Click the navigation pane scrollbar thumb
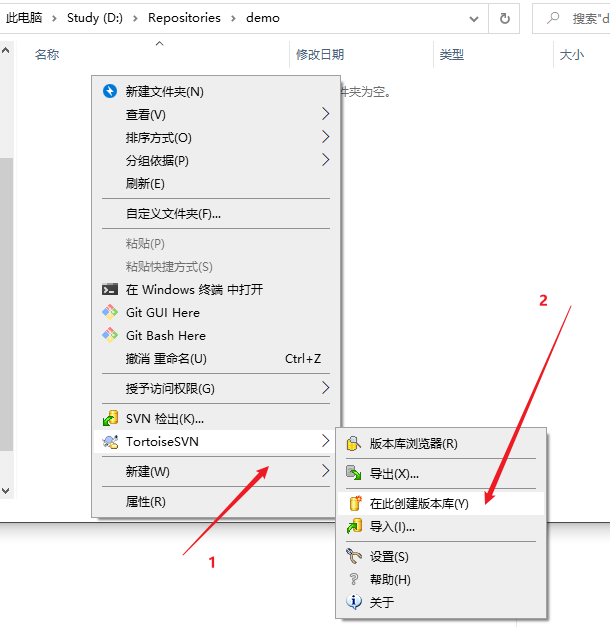The image size is (610, 627). tap(6, 304)
